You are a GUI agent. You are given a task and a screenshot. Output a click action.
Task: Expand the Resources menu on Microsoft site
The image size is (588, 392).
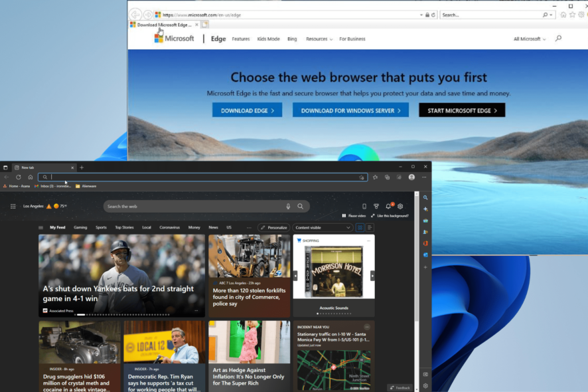319,39
